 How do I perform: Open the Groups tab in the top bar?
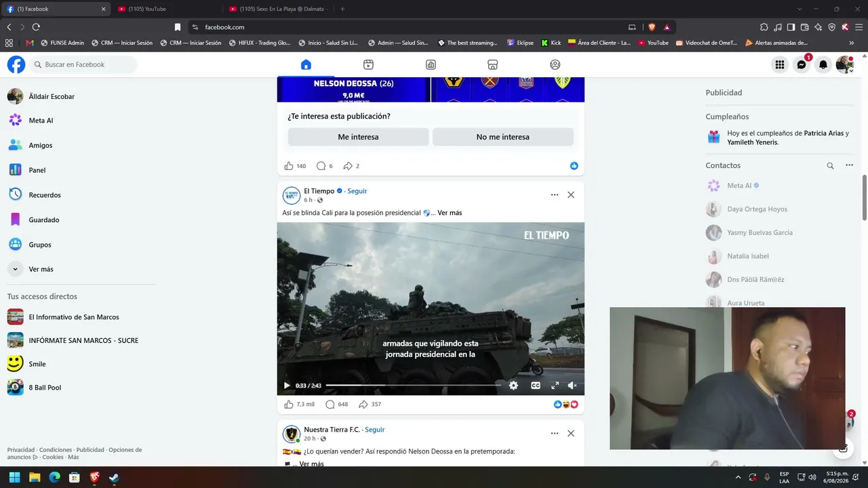tap(555, 64)
